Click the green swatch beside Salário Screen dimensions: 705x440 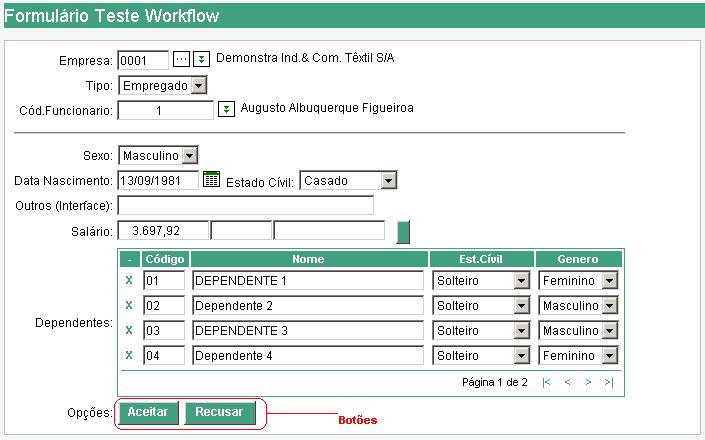tap(404, 231)
